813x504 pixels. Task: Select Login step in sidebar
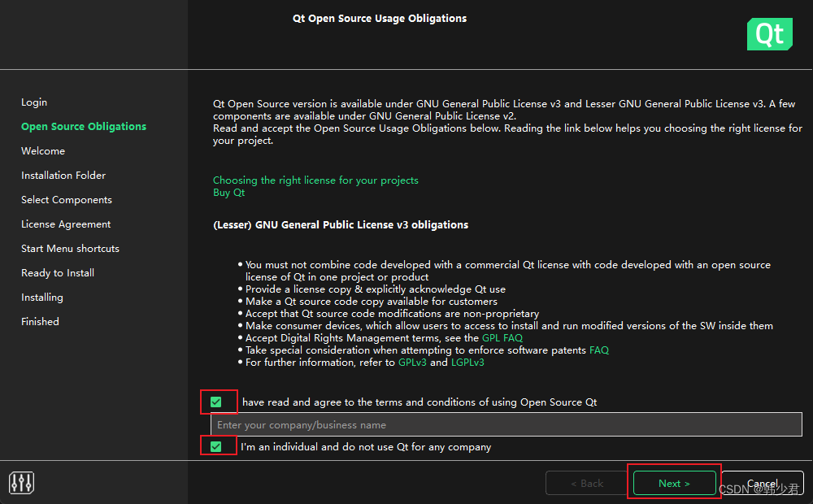coord(34,102)
